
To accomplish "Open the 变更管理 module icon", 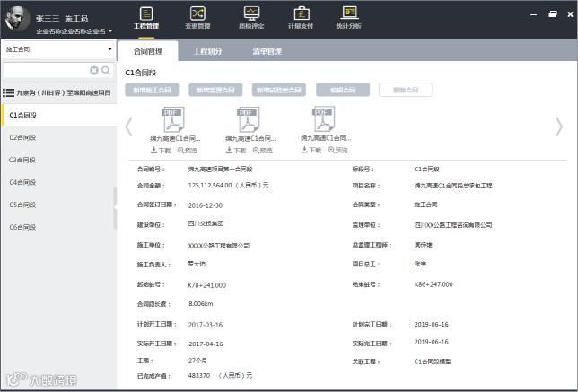I will [197, 13].
